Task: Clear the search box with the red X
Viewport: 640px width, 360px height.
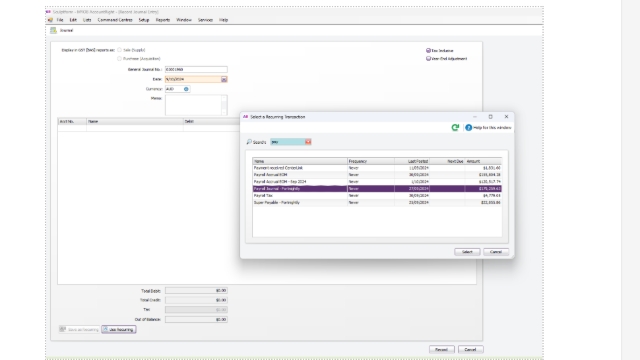Action: (x=308, y=142)
